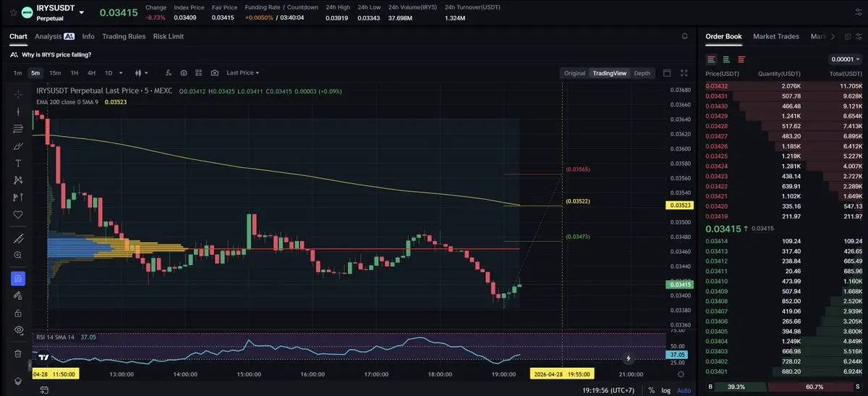Expand more timeframes dropdown arrow
Screen dimensions: 868x396
pyautogui.click(x=121, y=73)
